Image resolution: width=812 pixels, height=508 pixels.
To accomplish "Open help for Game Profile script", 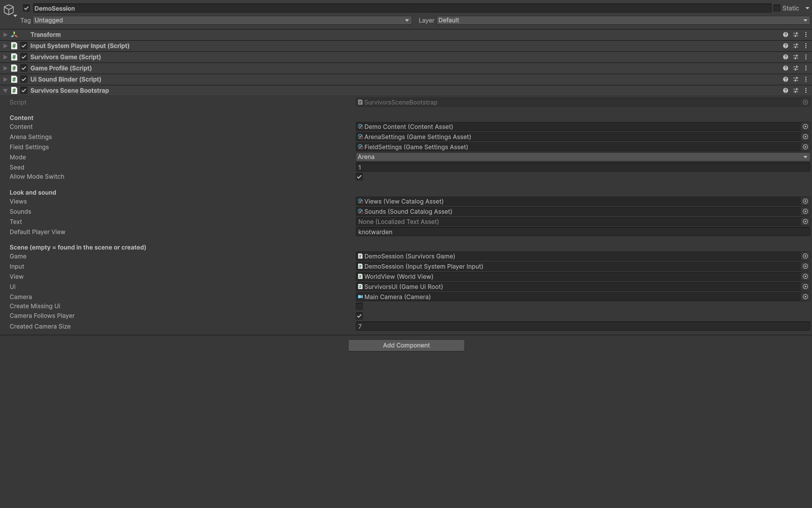I will pyautogui.click(x=786, y=68).
